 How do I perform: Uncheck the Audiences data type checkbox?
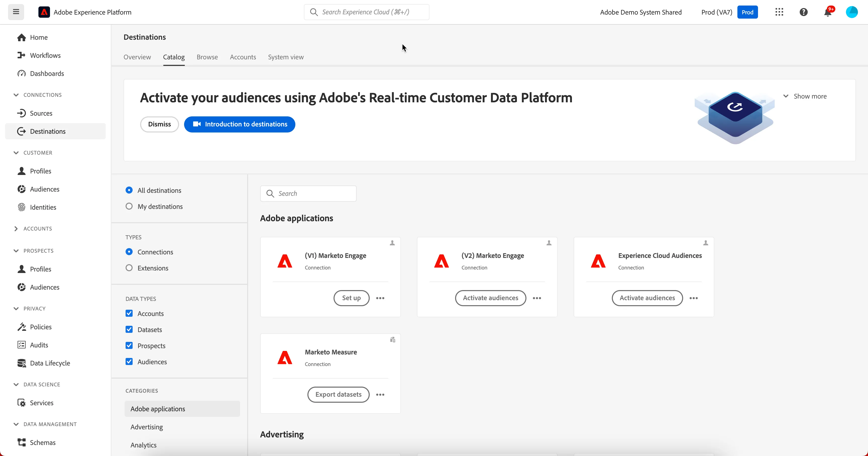129,362
